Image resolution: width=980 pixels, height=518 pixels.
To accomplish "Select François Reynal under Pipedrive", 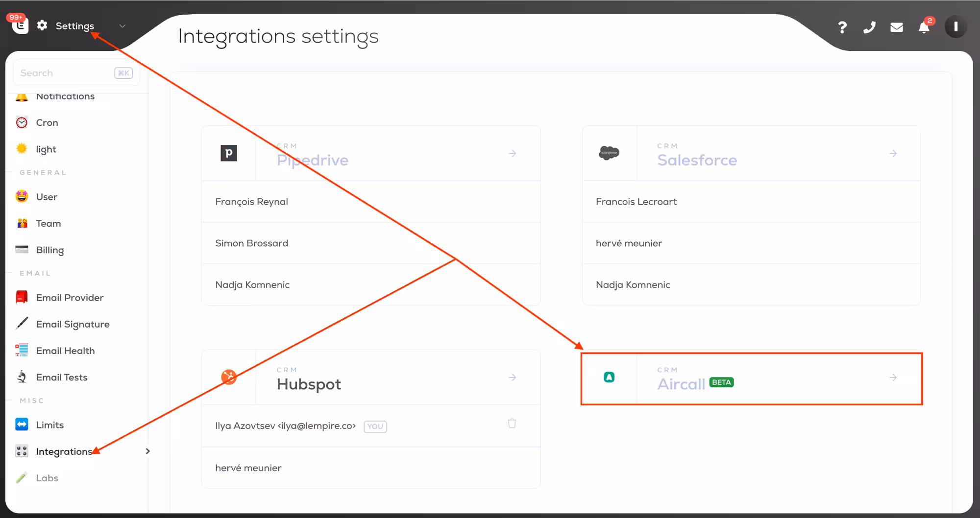I will pos(251,202).
